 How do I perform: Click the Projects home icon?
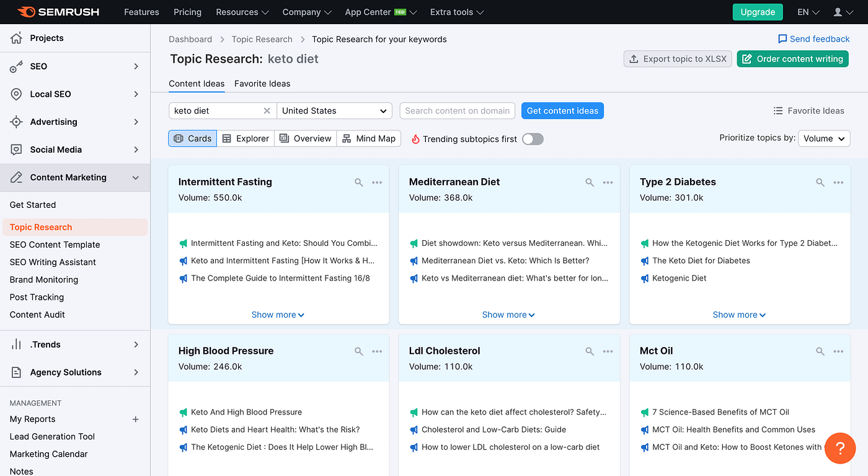(x=16, y=38)
